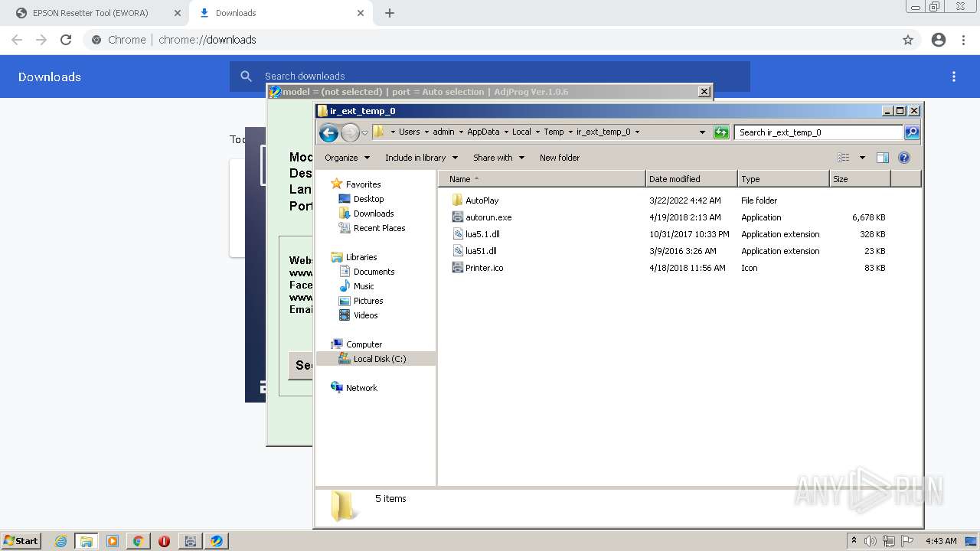Select Computer in navigation pane
Image resolution: width=980 pixels, height=551 pixels.
click(364, 344)
